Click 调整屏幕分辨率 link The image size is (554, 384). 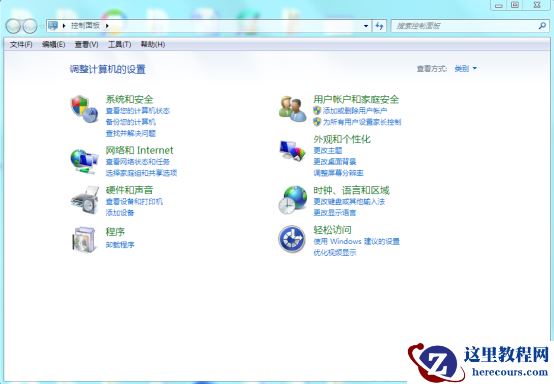tap(338, 173)
